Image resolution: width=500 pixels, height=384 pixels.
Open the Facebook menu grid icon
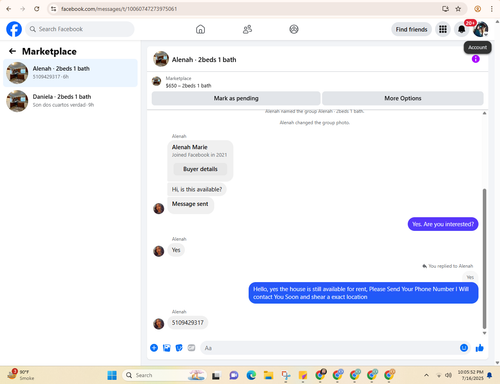click(443, 29)
